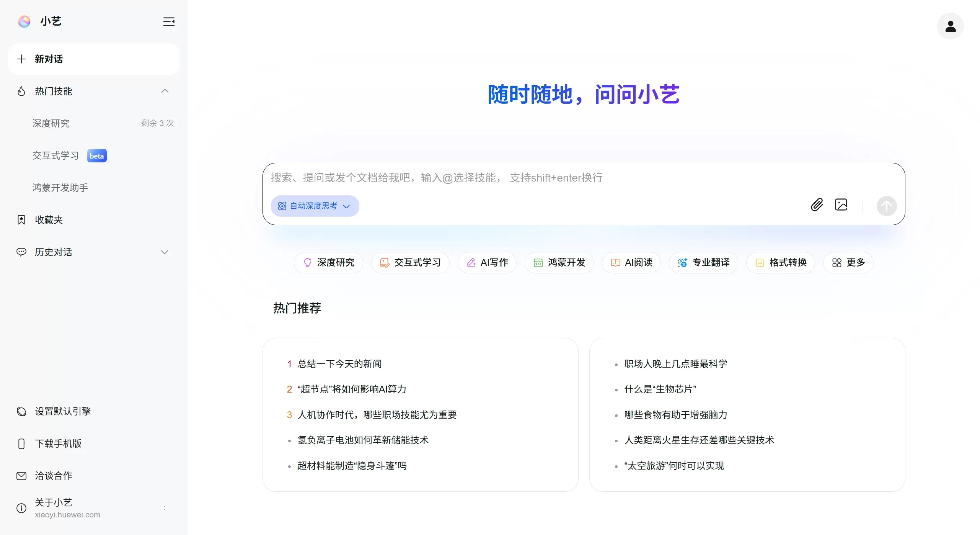This screenshot has height=535, width=980.
Task: Open the 自动深度思考 dropdown
Action: (x=315, y=206)
